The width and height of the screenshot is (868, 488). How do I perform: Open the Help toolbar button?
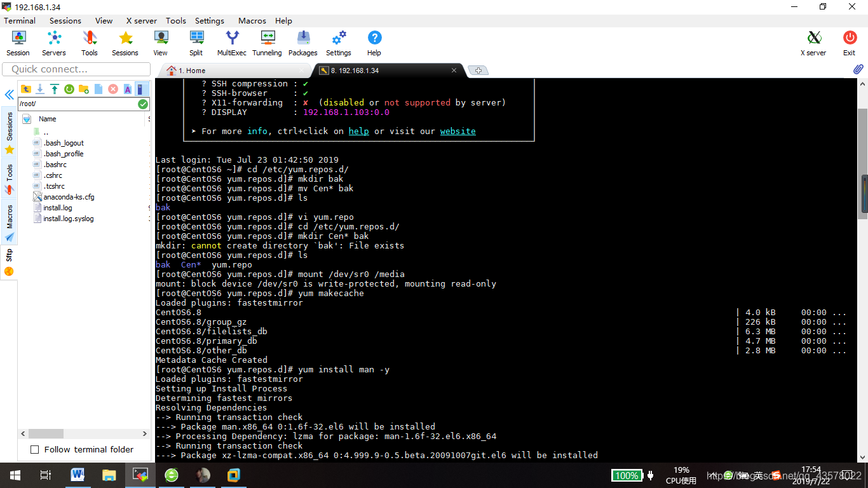coord(374,43)
